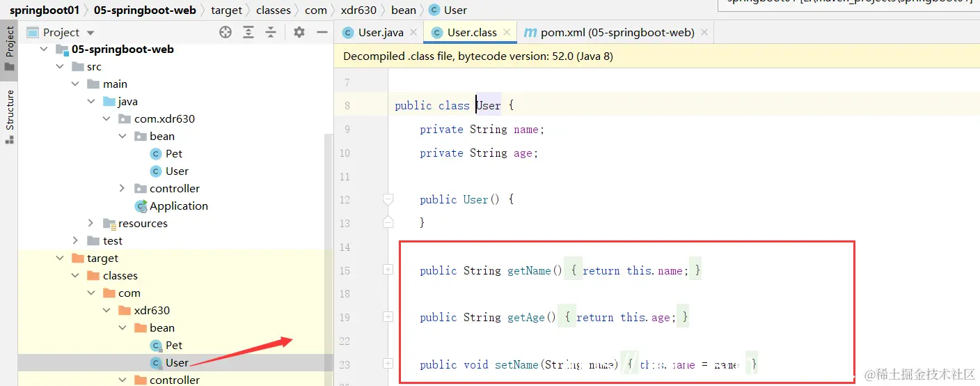The image size is (980, 386).
Task: Collapse the com.xdr630 package chevron
Action: pos(106,119)
